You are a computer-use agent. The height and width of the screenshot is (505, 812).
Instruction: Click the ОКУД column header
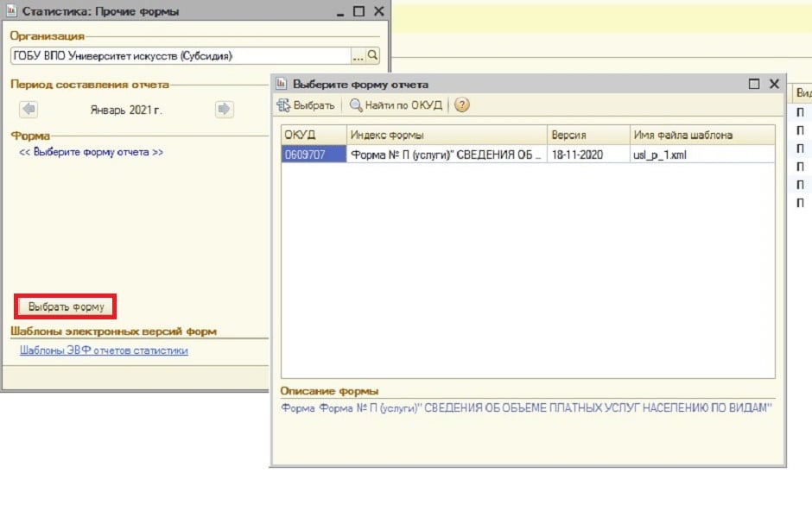[314, 136]
